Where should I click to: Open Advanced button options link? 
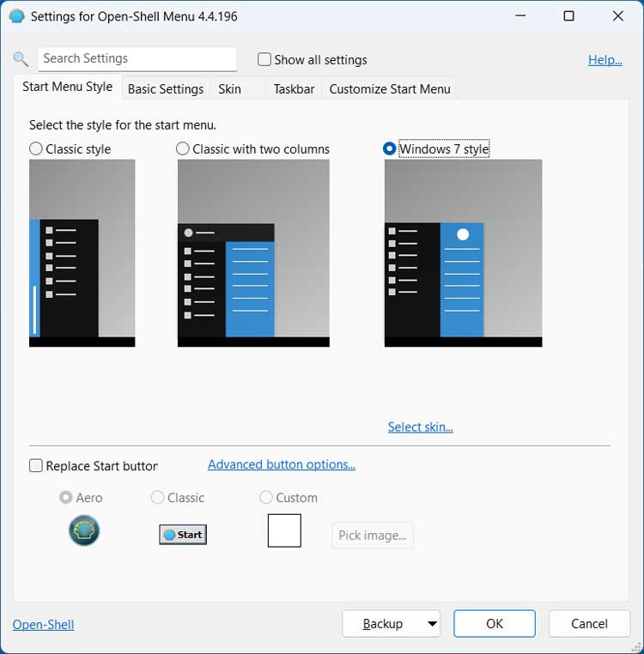tap(282, 464)
